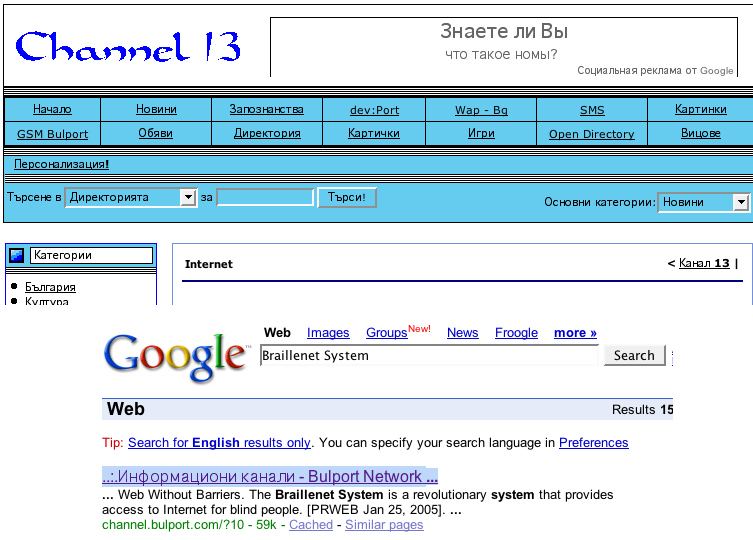Click Search for English results only link

coord(219,442)
